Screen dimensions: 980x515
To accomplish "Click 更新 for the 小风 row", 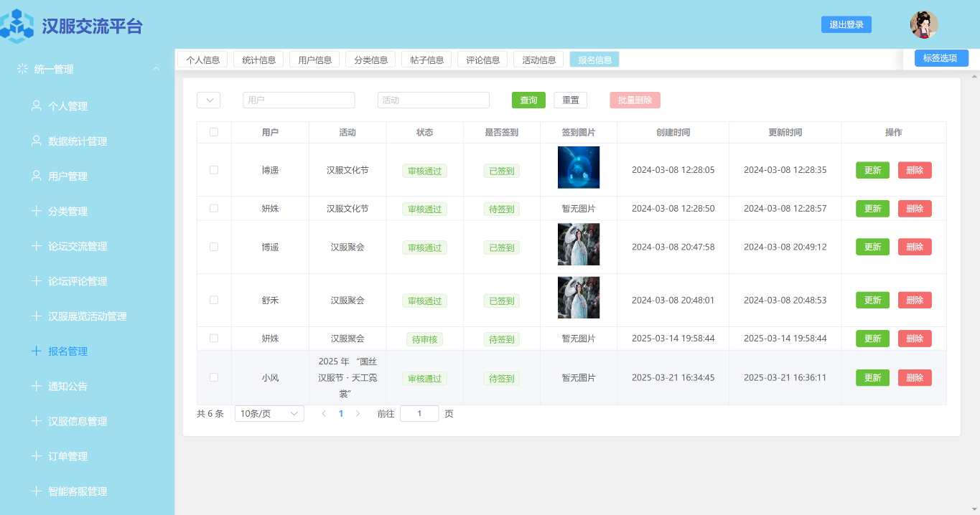I will point(872,378).
